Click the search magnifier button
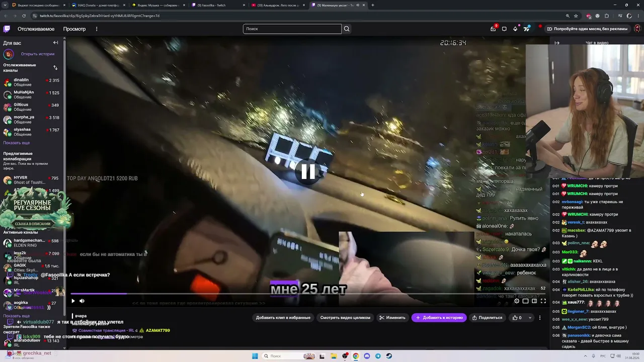The height and width of the screenshot is (362, 644). [x=347, y=29]
